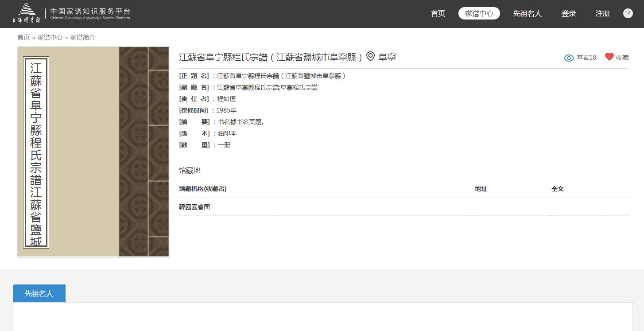Click 注册 to register
The width and height of the screenshot is (644, 331).
tap(602, 13)
